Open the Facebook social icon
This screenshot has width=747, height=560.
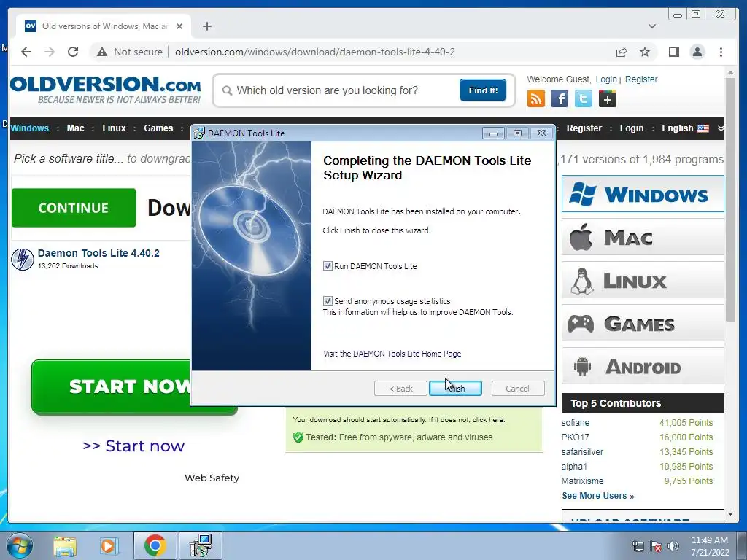pyautogui.click(x=560, y=99)
